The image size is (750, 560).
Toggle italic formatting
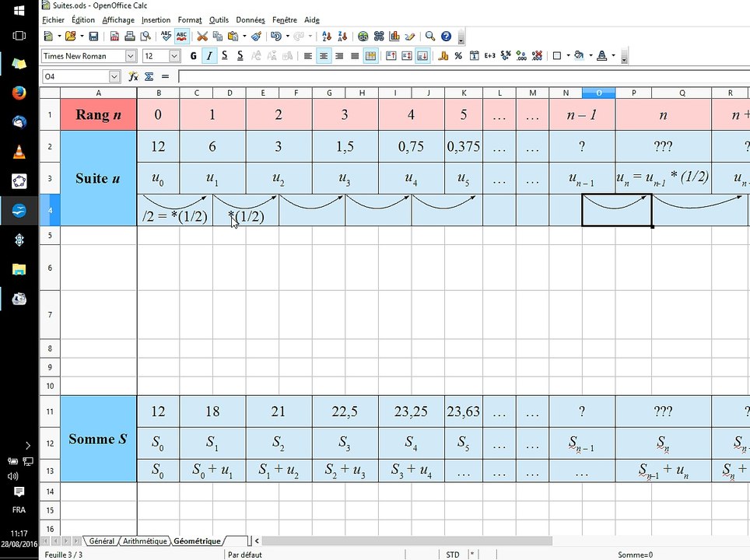coord(209,56)
